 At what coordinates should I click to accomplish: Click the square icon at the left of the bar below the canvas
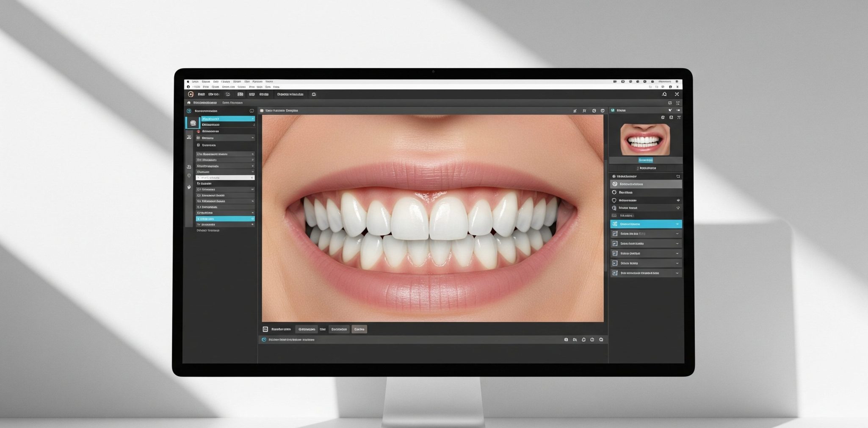coord(265,329)
